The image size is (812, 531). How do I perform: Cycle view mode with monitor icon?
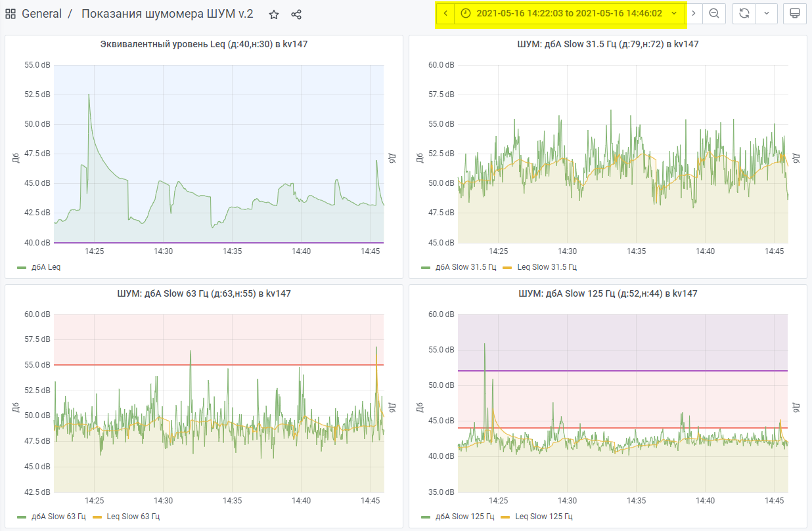pos(794,14)
